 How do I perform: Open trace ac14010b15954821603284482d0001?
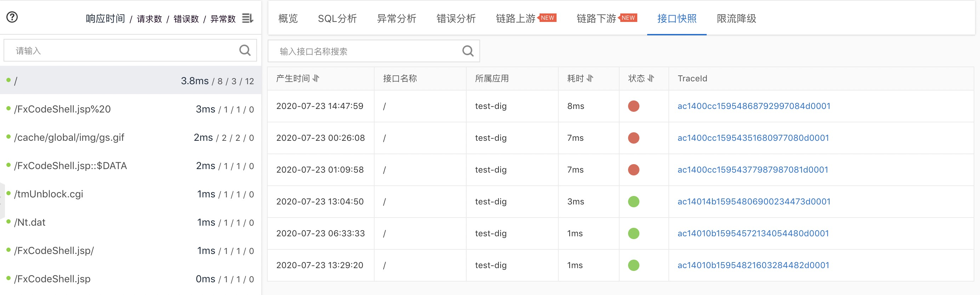(753, 265)
